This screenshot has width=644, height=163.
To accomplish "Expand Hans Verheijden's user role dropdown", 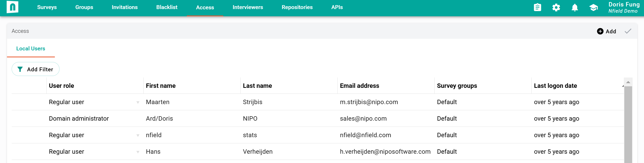I will pos(138,152).
